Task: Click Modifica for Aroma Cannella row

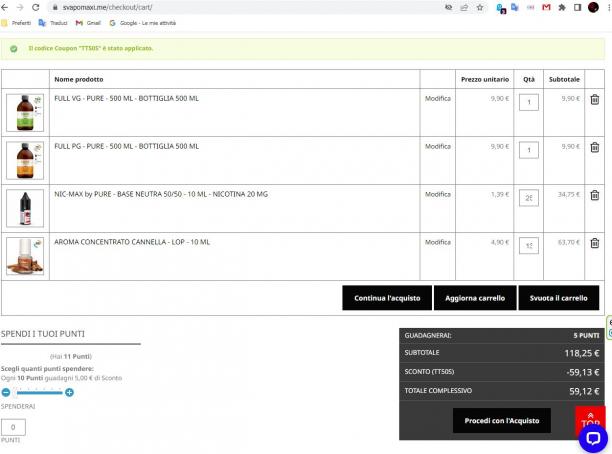Action: click(438, 242)
